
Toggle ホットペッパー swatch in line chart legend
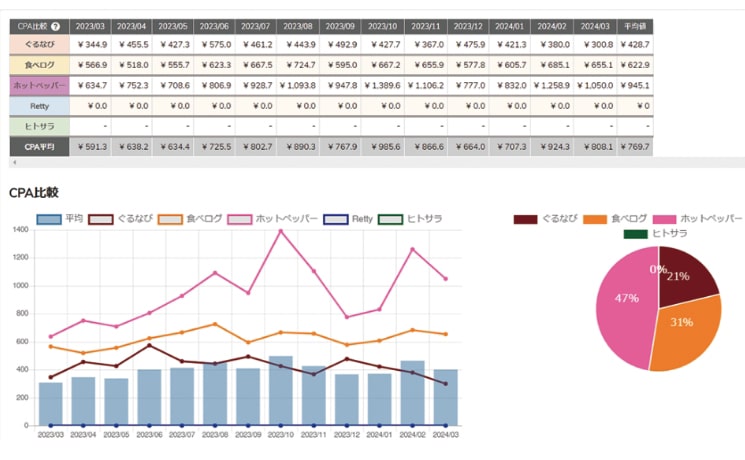241,217
